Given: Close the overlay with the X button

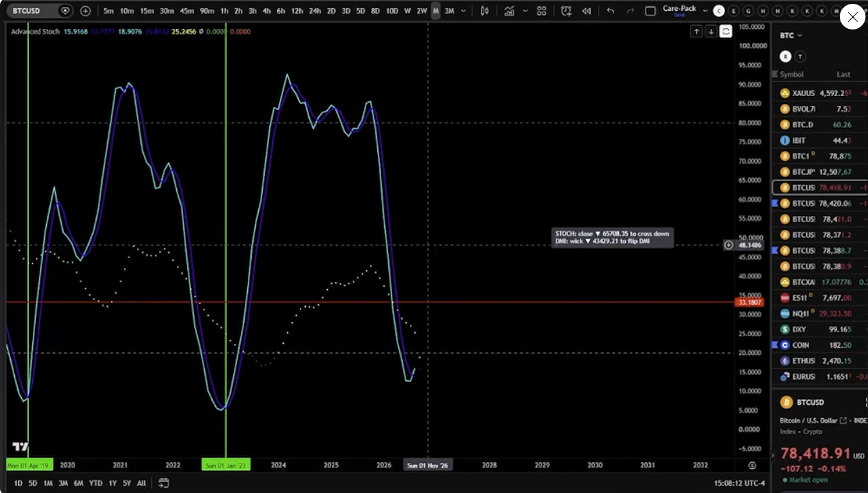Looking at the screenshot, I should pos(853,17).
